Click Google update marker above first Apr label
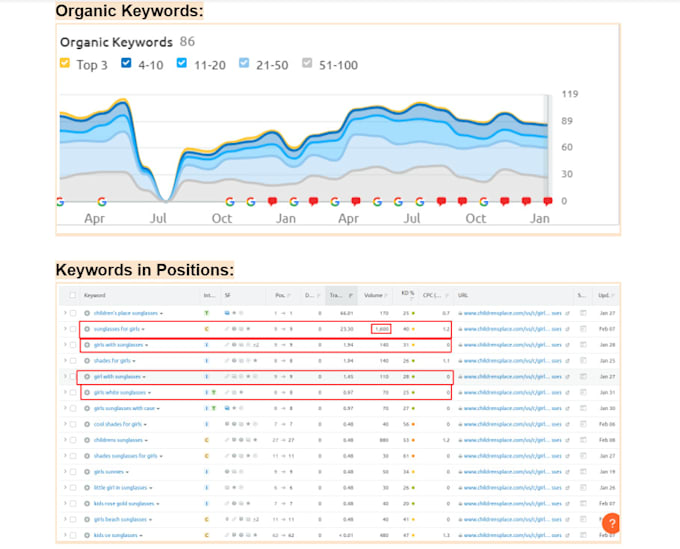680x549 pixels. (x=102, y=202)
